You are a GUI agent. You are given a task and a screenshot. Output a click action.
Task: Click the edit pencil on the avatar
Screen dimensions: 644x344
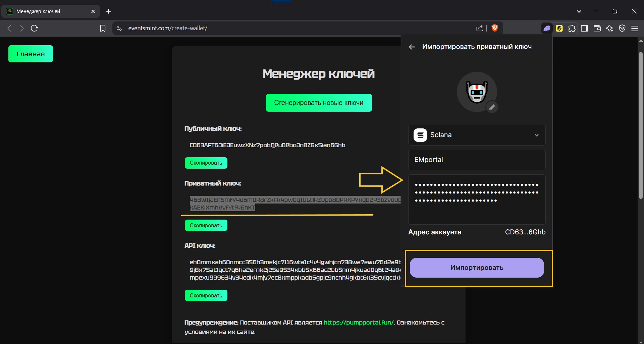pos(492,107)
